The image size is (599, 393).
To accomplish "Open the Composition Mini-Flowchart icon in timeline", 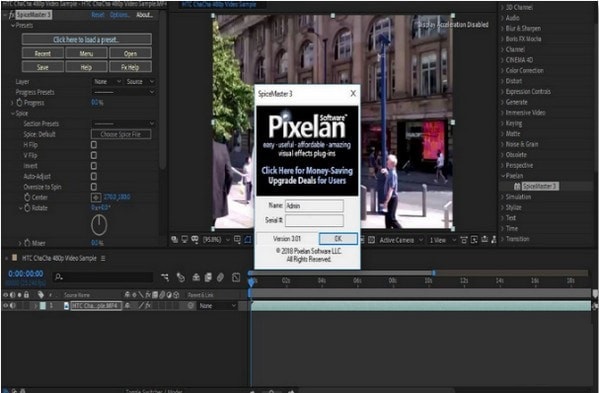I will click(165, 277).
